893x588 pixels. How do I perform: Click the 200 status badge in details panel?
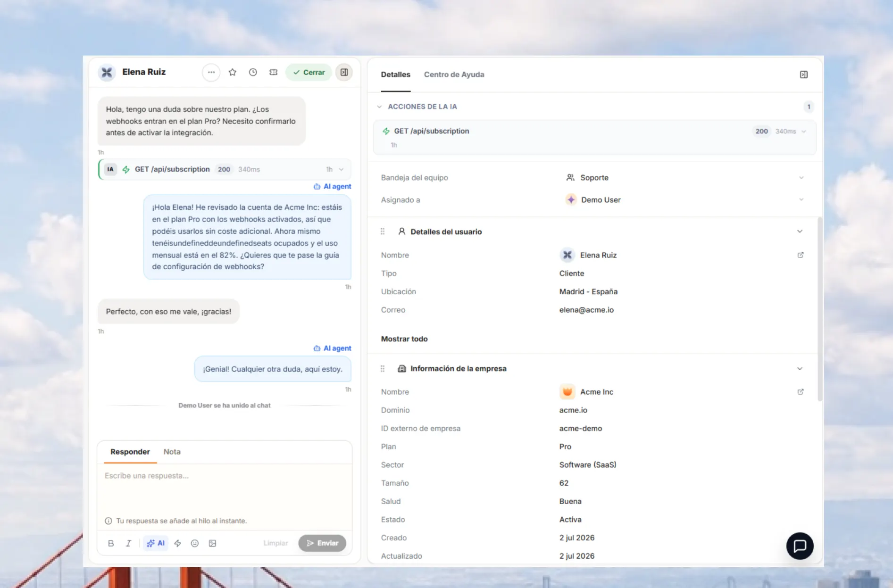(761, 132)
